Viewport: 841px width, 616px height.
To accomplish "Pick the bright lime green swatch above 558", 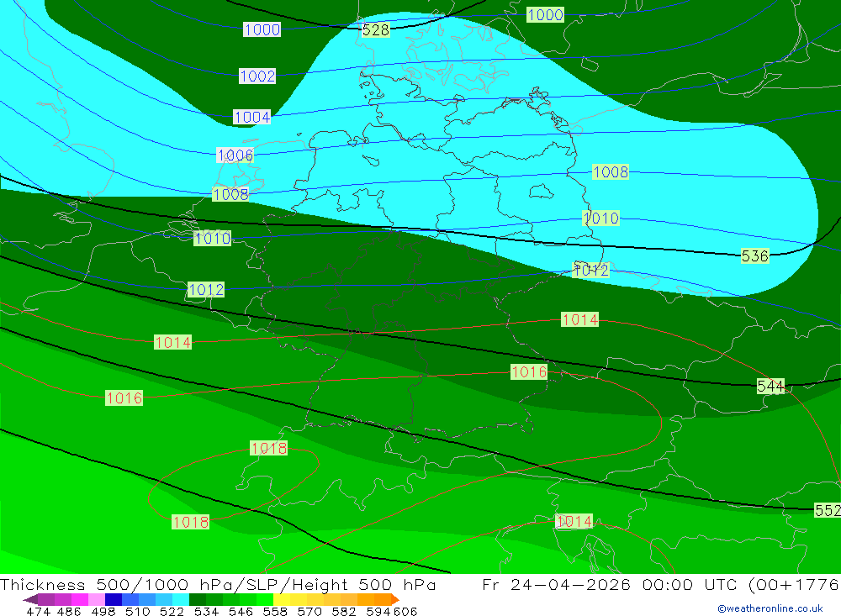I will coord(265,599).
